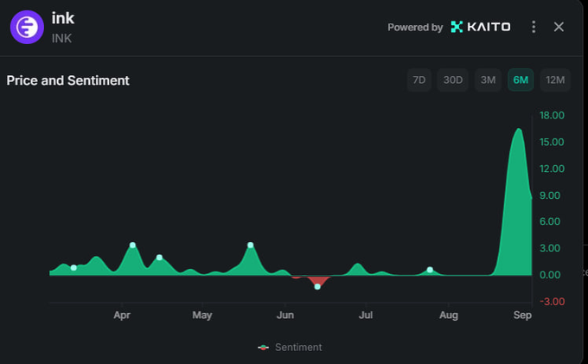Click the 'Sep' axis label
The width and height of the screenshot is (588, 364).
[x=522, y=315]
